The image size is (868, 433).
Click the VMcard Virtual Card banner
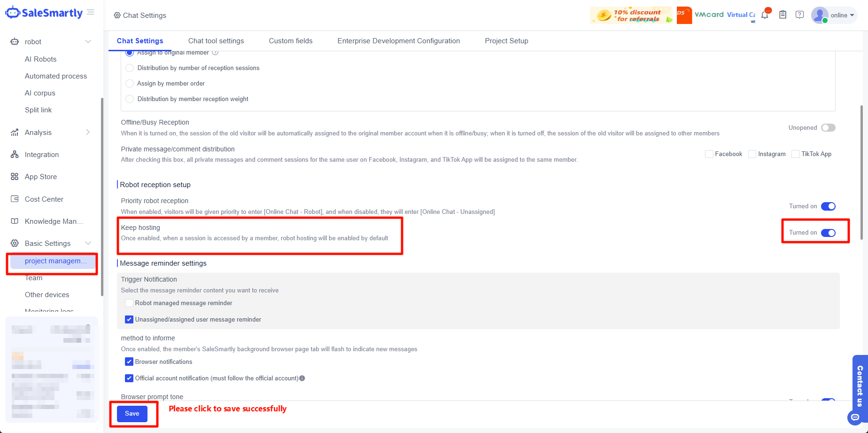[x=724, y=15]
